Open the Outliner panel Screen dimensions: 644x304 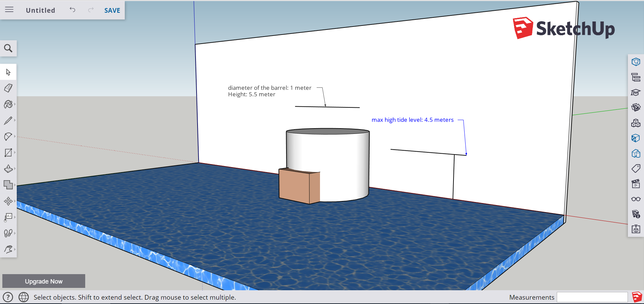click(x=636, y=77)
